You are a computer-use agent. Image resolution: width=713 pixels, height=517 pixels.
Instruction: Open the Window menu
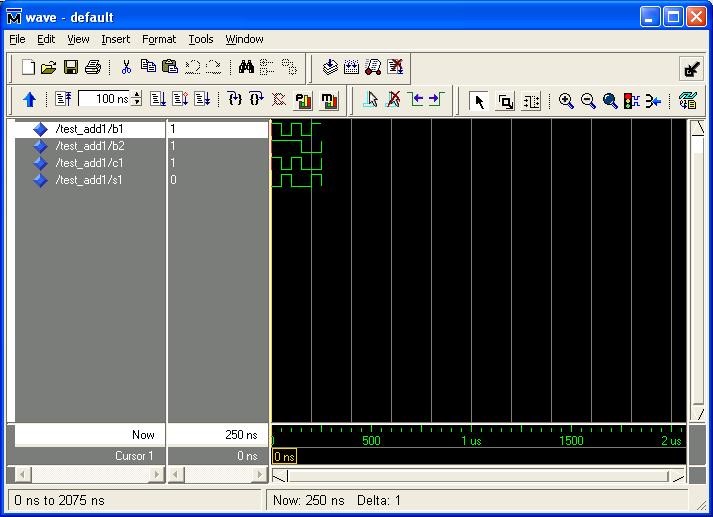coord(244,39)
